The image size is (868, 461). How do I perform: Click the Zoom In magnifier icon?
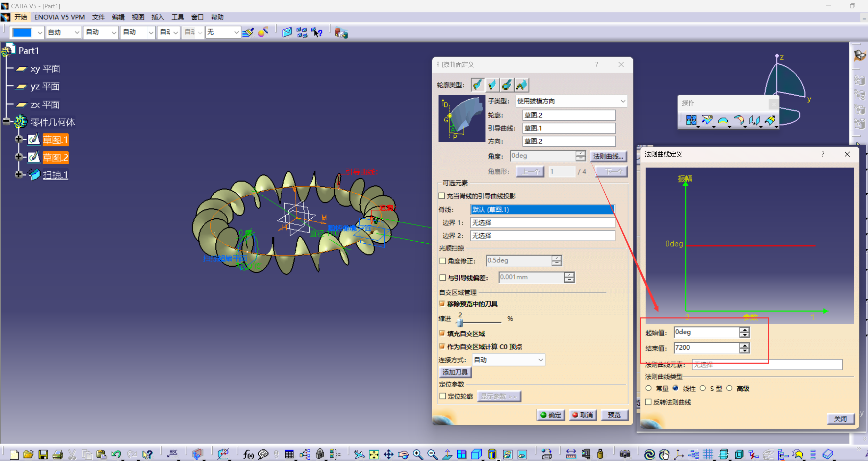point(418,454)
